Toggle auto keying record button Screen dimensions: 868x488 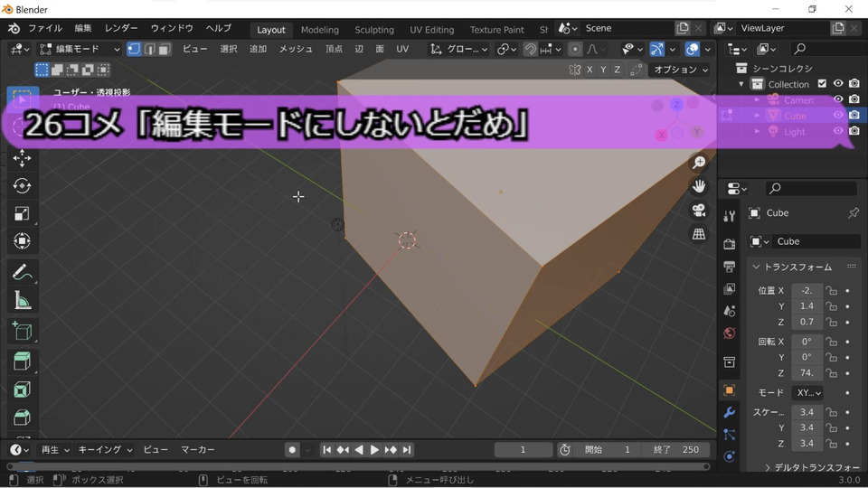pos(292,450)
